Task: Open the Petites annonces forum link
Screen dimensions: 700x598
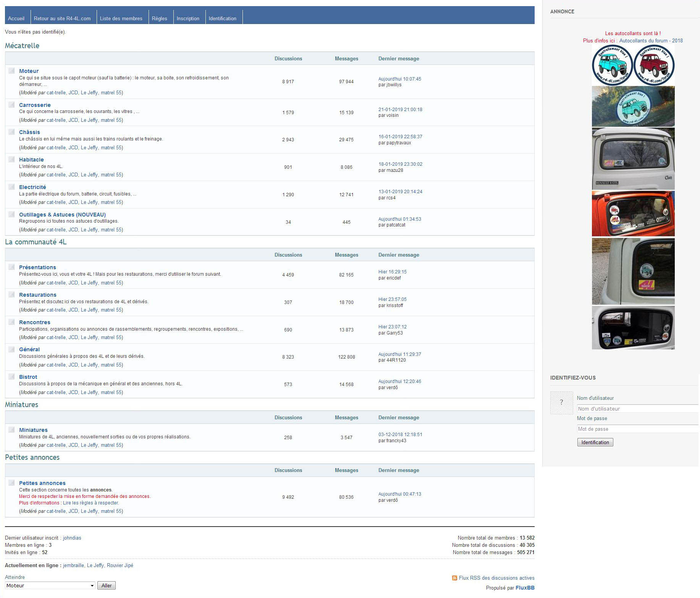Action: (42, 483)
